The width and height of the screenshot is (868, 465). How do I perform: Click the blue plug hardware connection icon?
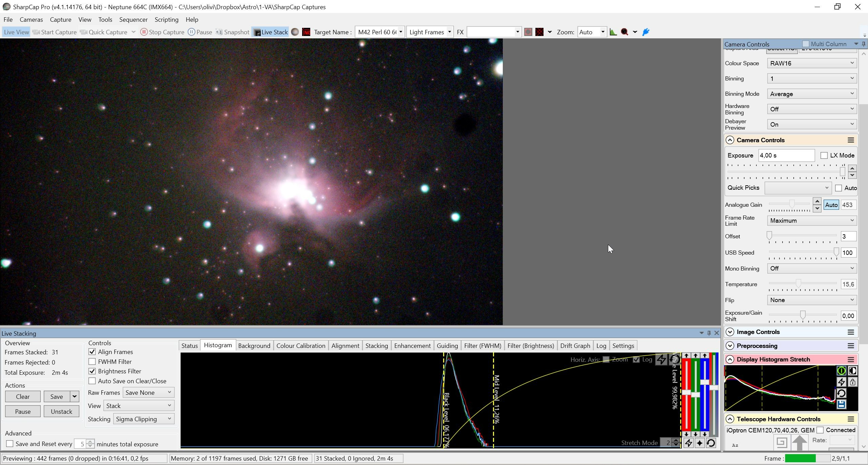[646, 32]
